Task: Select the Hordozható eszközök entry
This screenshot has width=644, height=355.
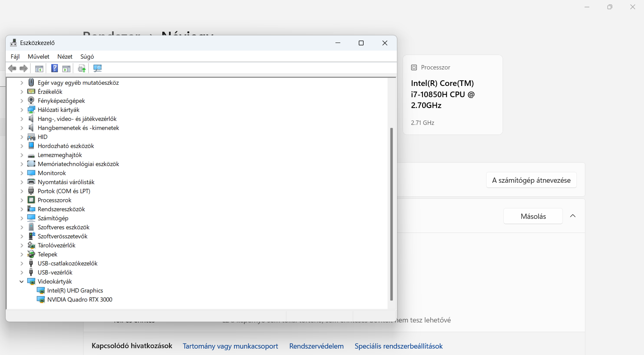Action: coord(66,146)
